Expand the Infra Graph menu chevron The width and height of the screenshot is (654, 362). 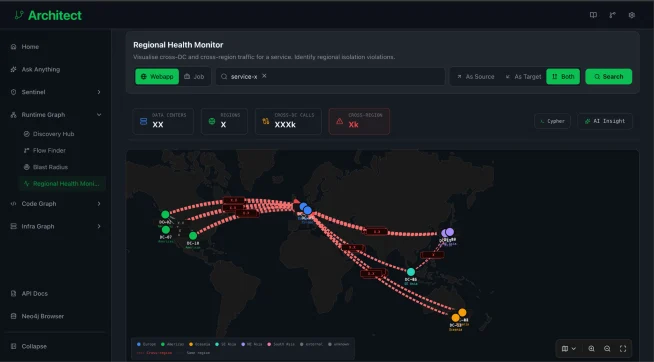click(x=99, y=226)
